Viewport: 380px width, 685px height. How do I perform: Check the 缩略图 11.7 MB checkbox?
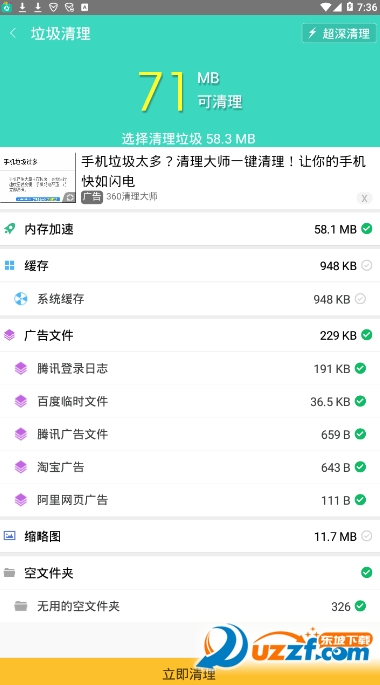[x=367, y=536]
